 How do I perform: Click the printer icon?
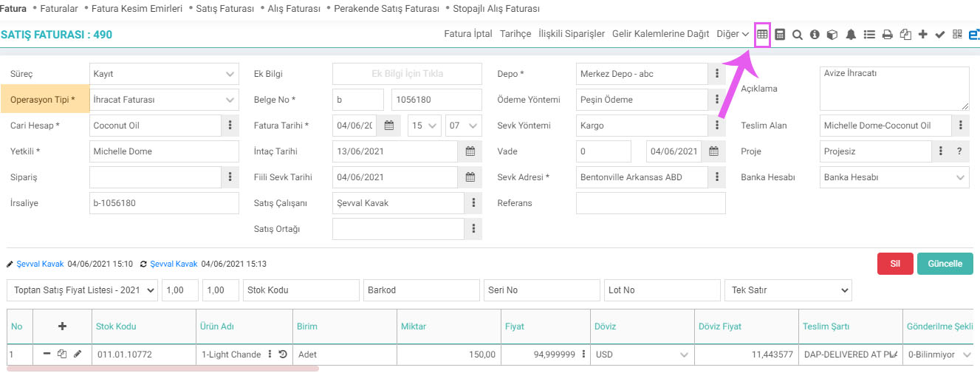coord(888,34)
